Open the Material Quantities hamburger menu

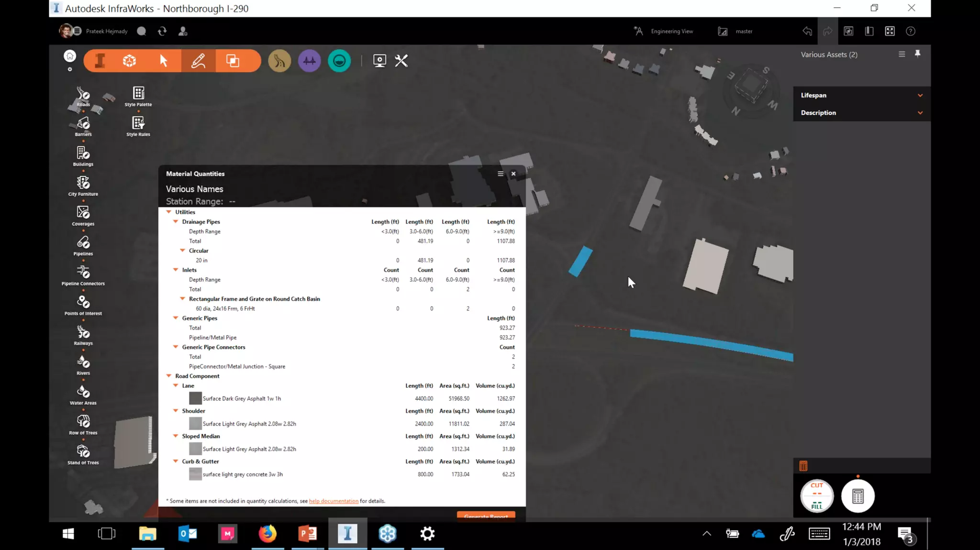coord(501,174)
